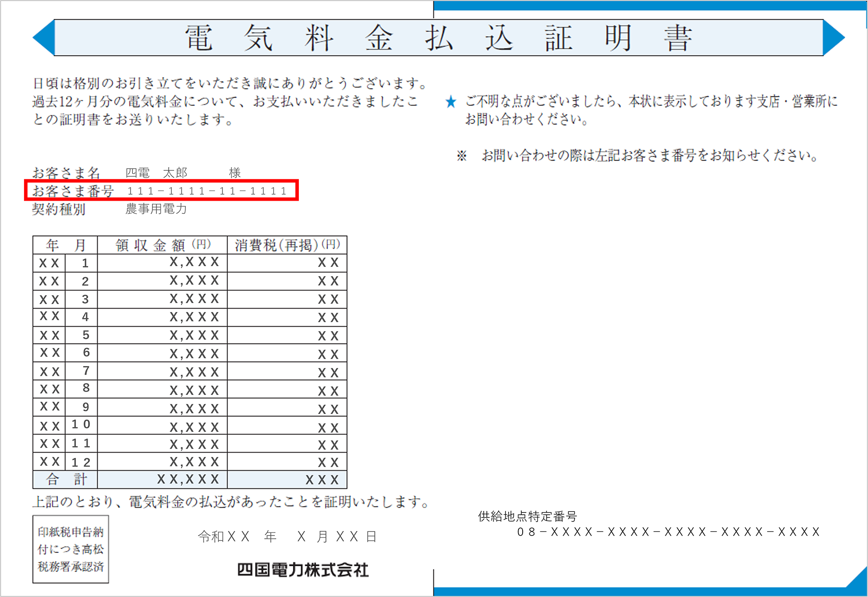Click the month 6 cell
This screenshot has width=868, height=597.
(82, 353)
